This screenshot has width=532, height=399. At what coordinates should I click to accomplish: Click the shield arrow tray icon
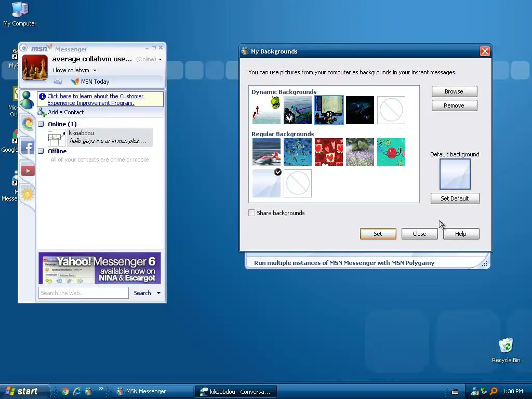click(484, 391)
